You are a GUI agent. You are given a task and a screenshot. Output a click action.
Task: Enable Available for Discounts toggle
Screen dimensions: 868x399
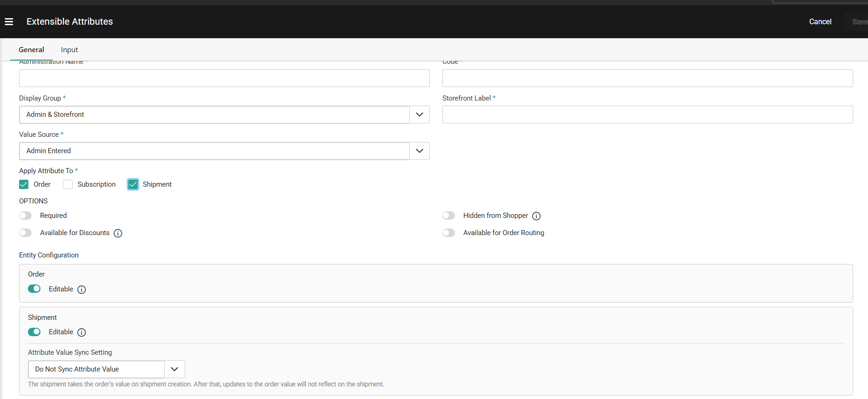coord(26,233)
